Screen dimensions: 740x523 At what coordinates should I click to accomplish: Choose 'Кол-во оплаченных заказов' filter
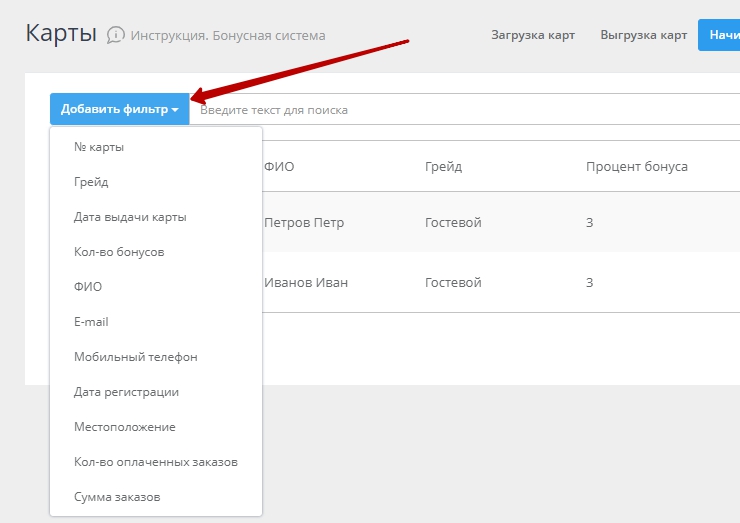pyautogui.click(x=155, y=462)
